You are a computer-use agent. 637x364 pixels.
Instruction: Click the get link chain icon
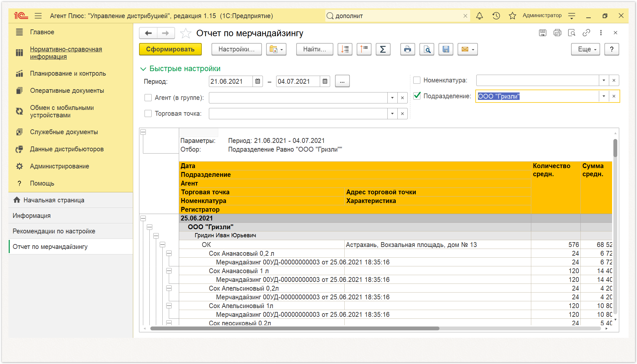pyautogui.click(x=586, y=33)
